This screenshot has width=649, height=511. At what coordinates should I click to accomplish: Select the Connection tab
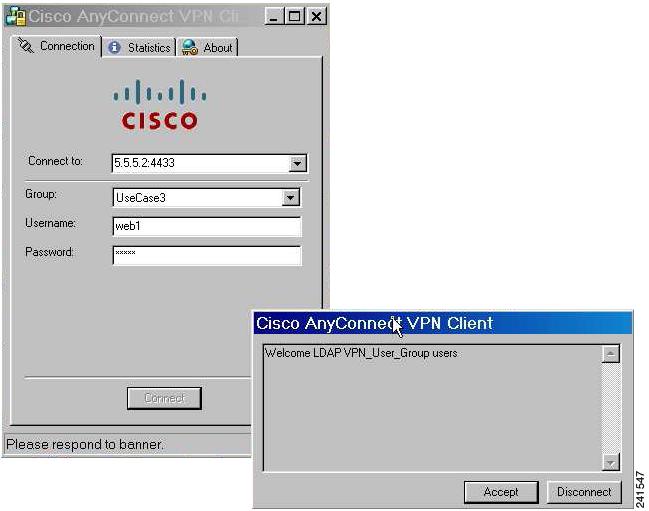click(56, 46)
